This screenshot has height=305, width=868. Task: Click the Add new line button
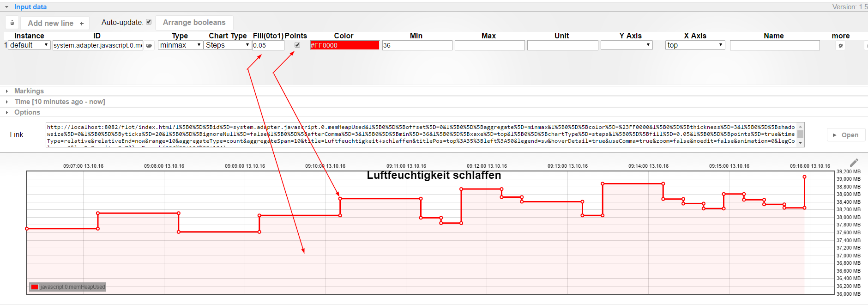pos(55,23)
